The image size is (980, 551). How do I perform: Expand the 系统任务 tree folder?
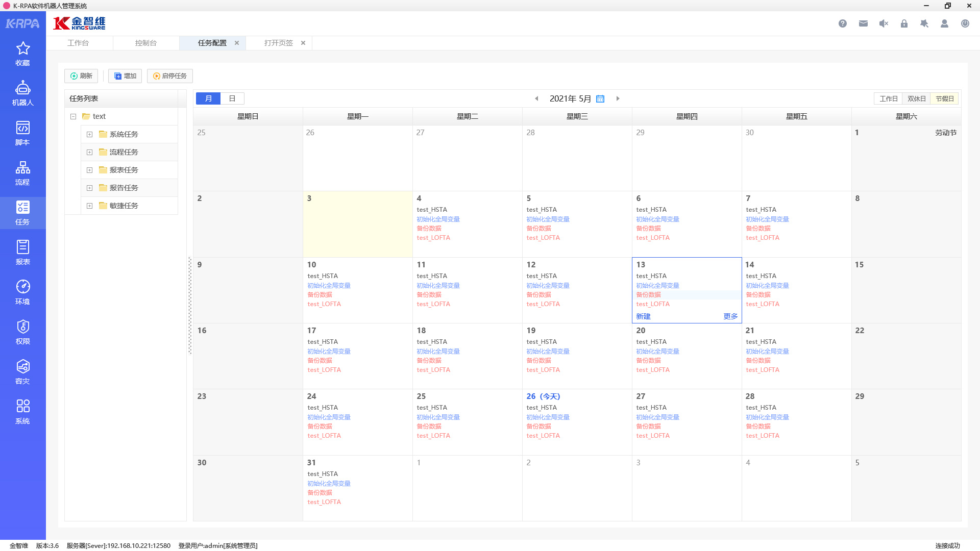pos(88,134)
